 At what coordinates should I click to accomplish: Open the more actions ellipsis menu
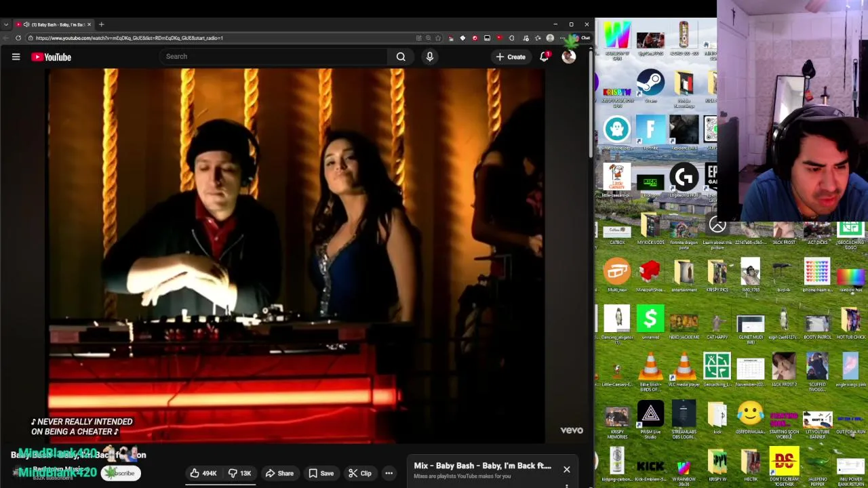[x=389, y=474]
